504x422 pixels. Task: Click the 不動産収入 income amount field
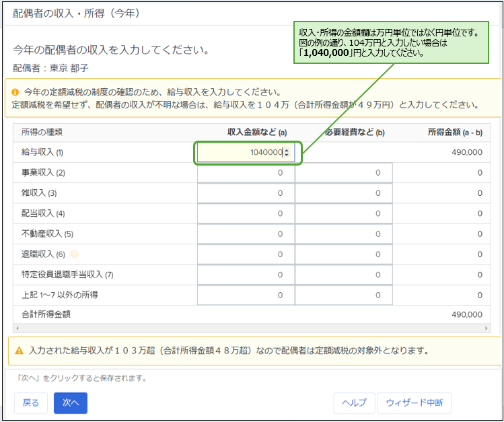[246, 234]
